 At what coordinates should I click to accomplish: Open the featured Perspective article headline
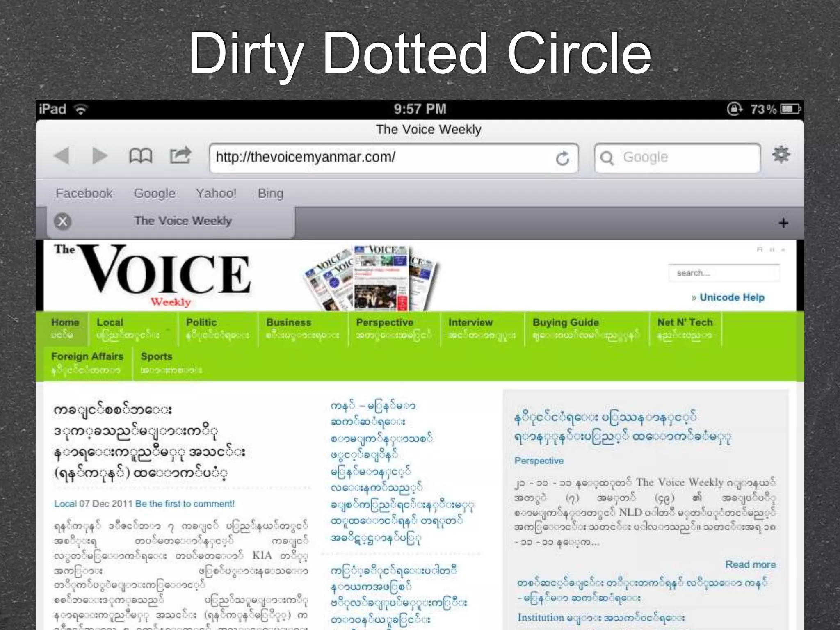click(x=623, y=427)
